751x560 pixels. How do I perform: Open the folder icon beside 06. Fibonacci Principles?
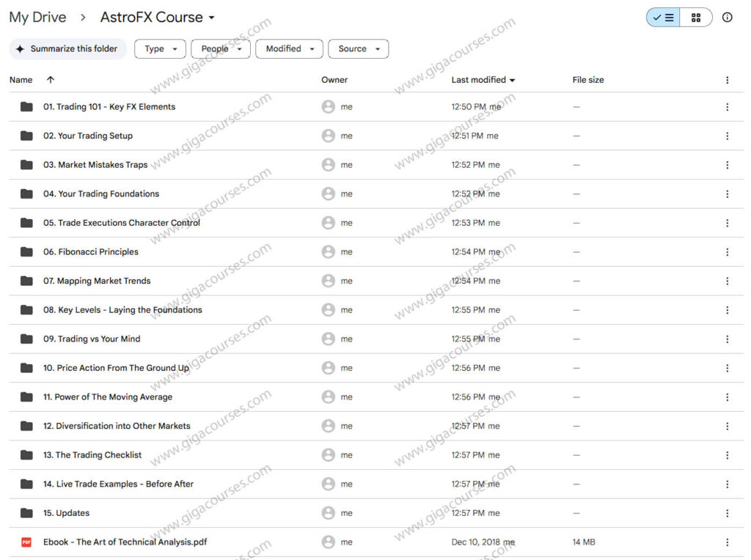[x=26, y=251]
